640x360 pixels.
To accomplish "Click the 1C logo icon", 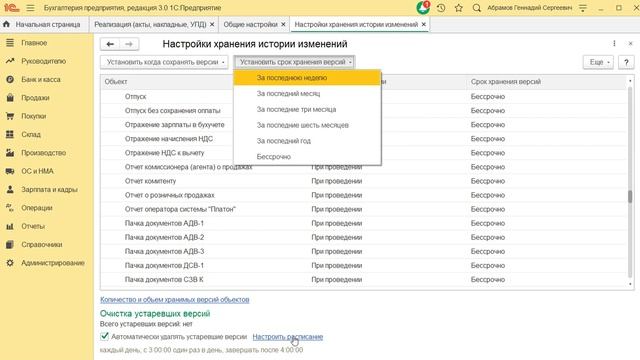I will coord(11,8).
